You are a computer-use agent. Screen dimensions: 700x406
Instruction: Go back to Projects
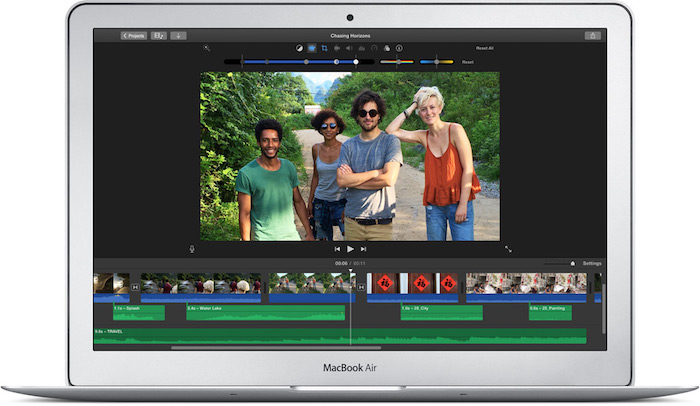(x=133, y=36)
